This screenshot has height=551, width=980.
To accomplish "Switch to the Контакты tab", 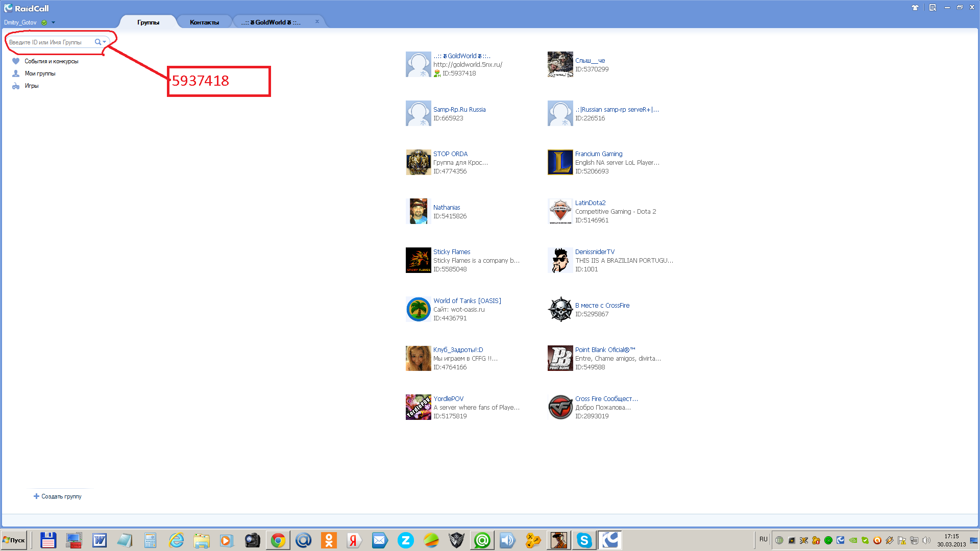I will (x=204, y=22).
